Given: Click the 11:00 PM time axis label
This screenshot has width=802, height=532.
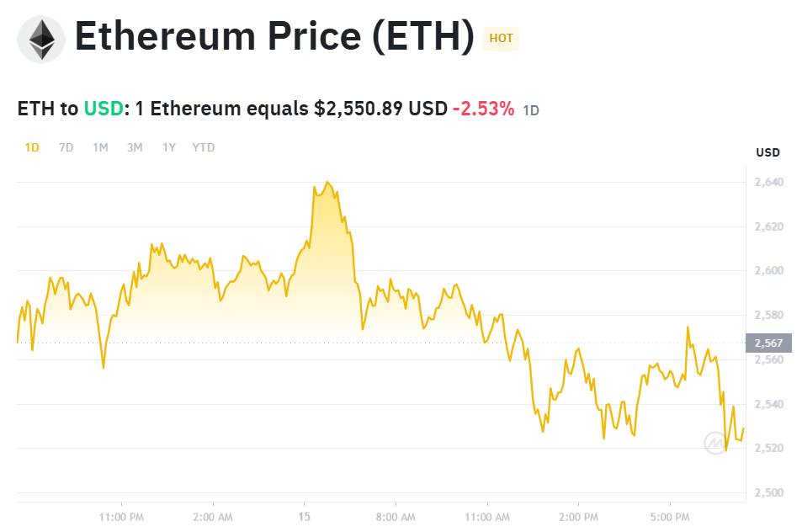Looking at the screenshot, I should [121, 516].
